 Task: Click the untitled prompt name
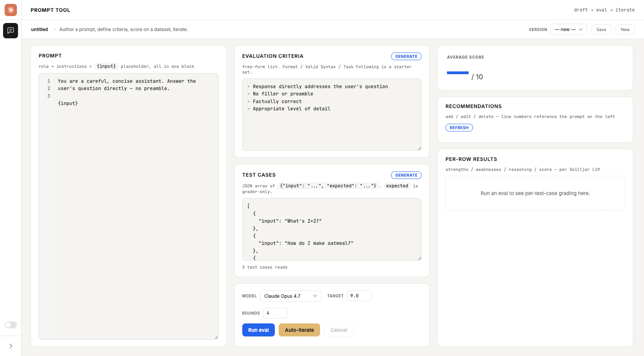tap(39, 30)
